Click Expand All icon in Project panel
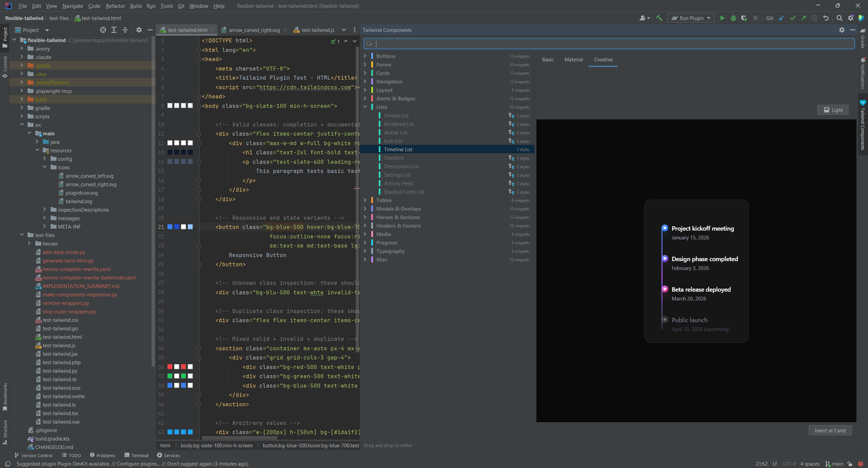This screenshot has width=868, height=468. 114,30
